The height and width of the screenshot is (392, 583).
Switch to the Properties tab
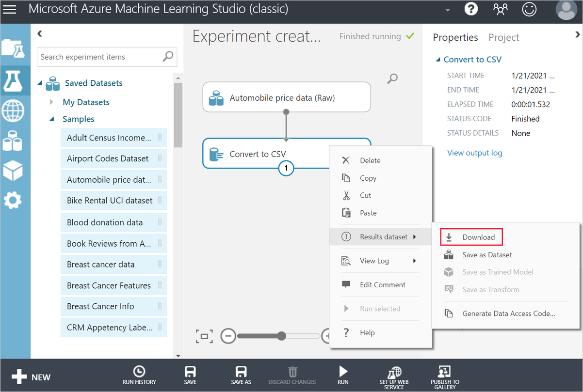click(x=455, y=37)
